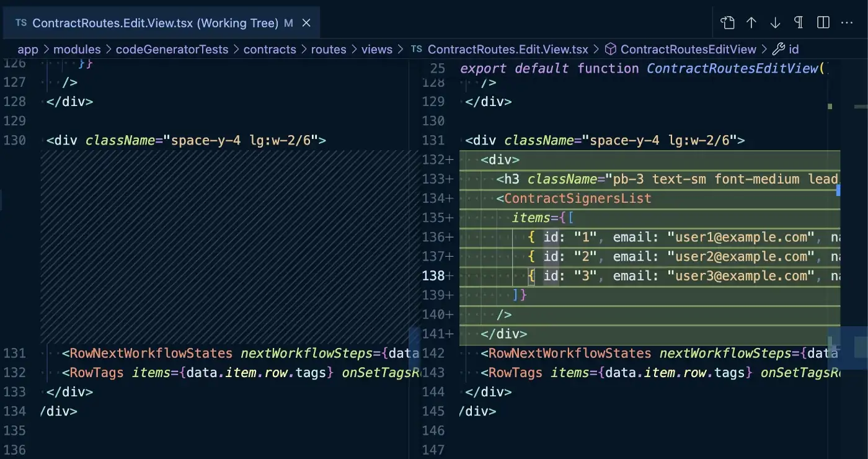The height and width of the screenshot is (459, 868).
Task: Select the ContractRoutes.Edit.View.tsx (Working Tree) tab
Action: coord(162,24)
